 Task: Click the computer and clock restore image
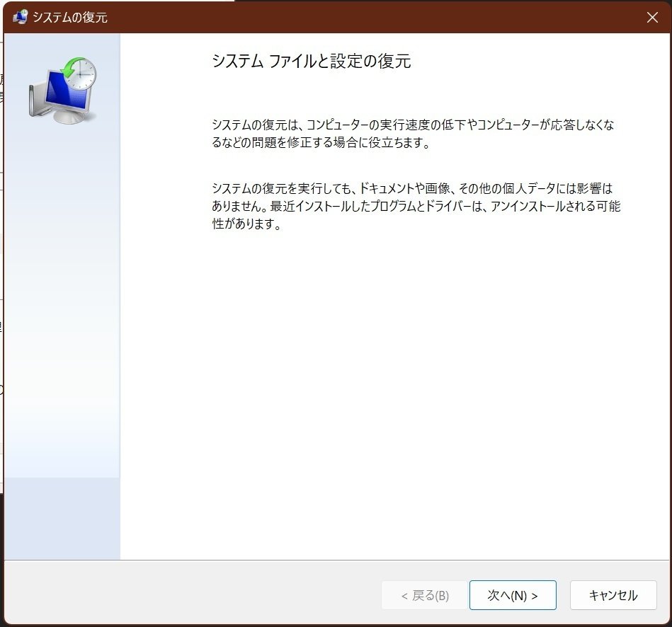[63, 91]
